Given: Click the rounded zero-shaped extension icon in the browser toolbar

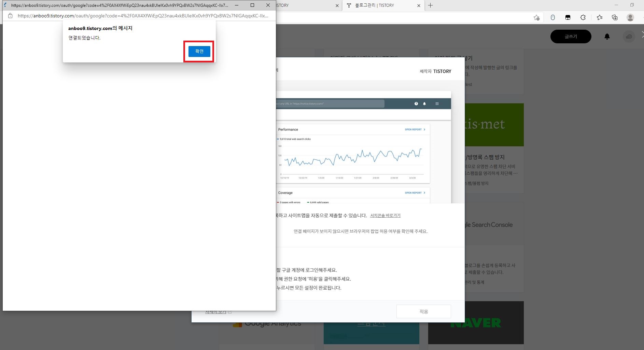Looking at the screenshot, I should click(552, 17).
